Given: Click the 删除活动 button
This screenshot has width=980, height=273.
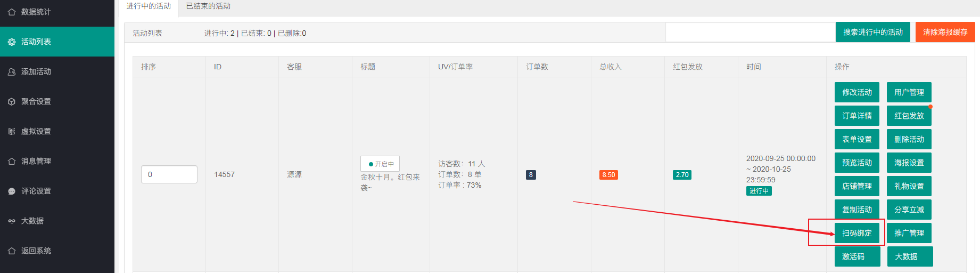Looking at the screenshot, I should pyautogui.click(x=909, y=139).
